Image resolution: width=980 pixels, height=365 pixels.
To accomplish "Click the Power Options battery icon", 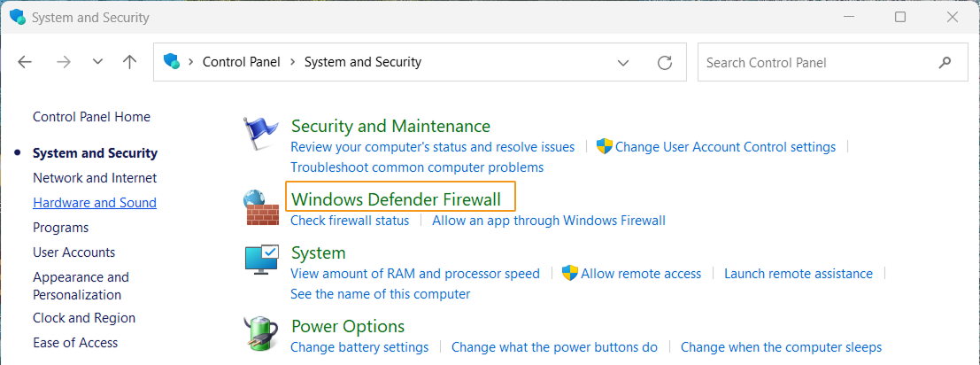I will coord(260,333).
